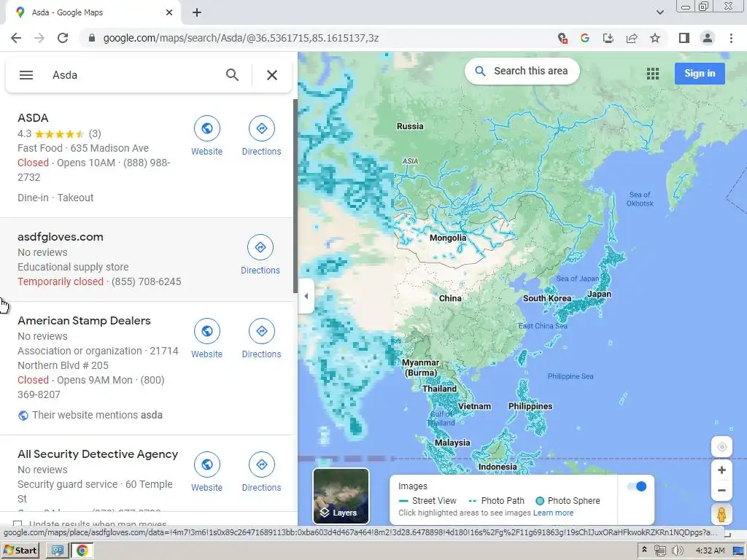Click the 4:32 AM clock
The width and height of the screenshot is (747, 560).
click(710, 551)
